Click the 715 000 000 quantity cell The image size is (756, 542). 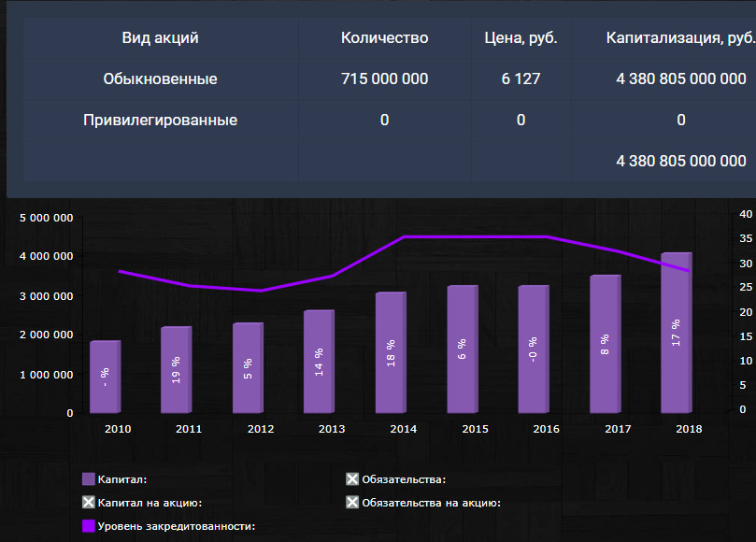click(x=383, y=78)
